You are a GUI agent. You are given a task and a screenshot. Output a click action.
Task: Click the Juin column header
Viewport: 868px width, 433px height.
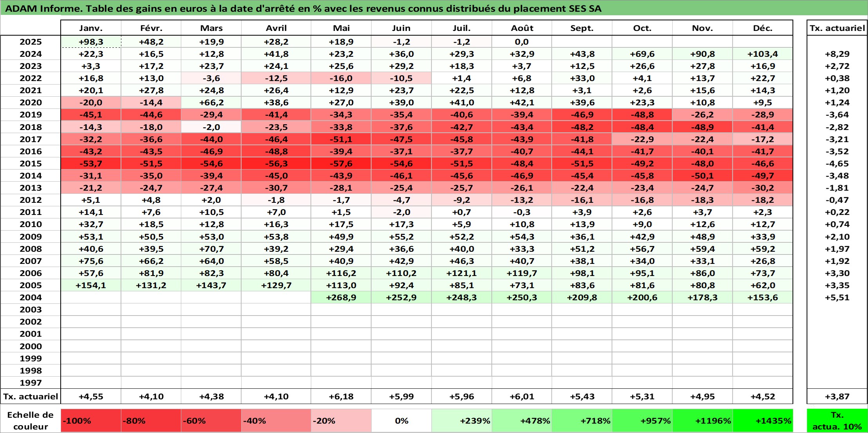tap(401, 28)
